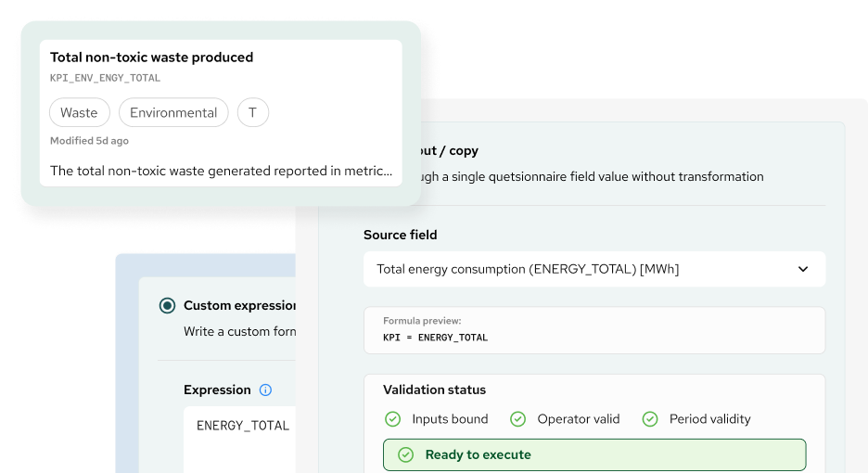Click the KPI_ENV_ENGY_TOTAL code label

point(105,79)
